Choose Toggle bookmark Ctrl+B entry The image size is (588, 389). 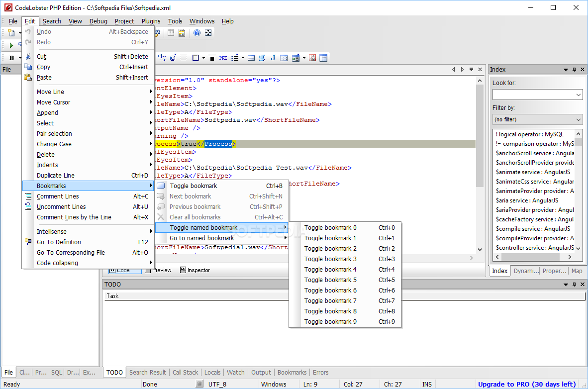221,186
